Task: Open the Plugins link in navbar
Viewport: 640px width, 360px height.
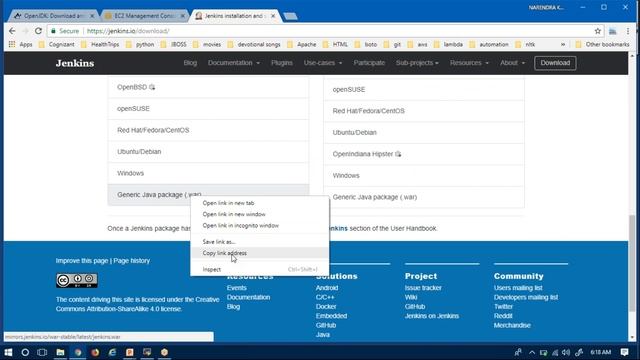Action: 282,63
